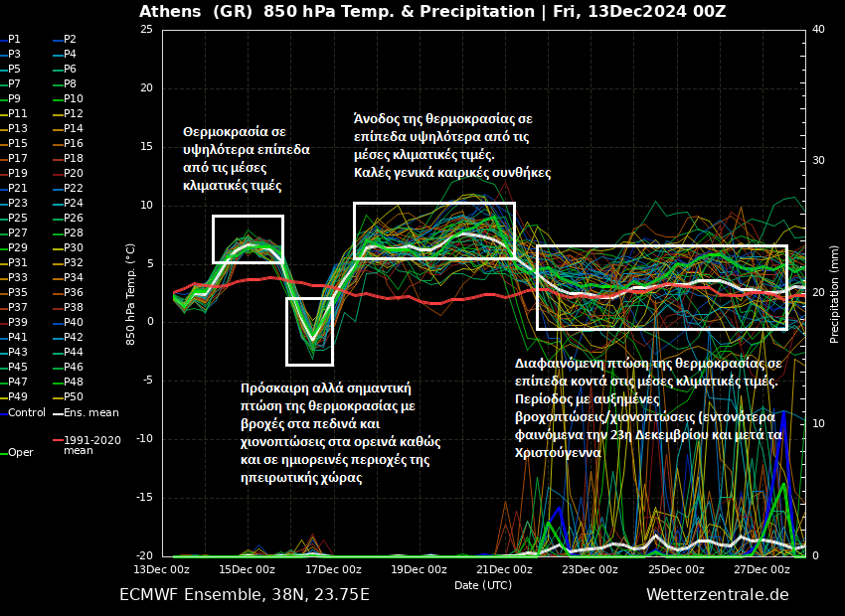Pick legend label P43
Image resolution: width=845 pixels, height=616 pixels.
coord(14,352)
